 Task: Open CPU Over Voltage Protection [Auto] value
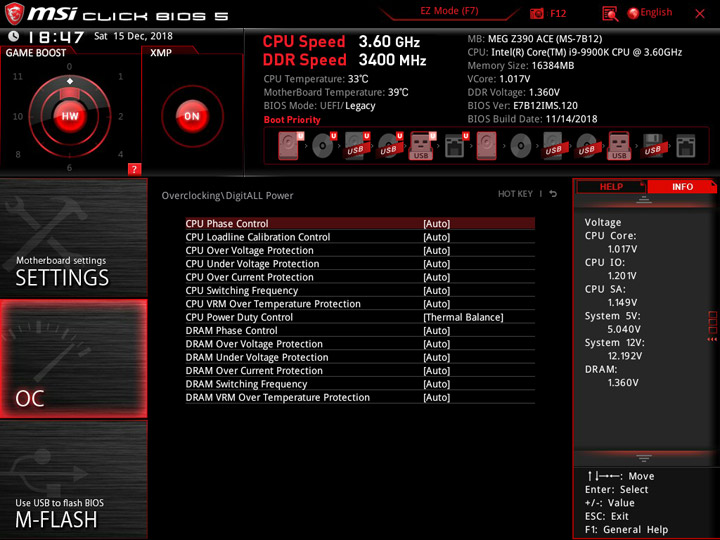click(x=436, y=250)
